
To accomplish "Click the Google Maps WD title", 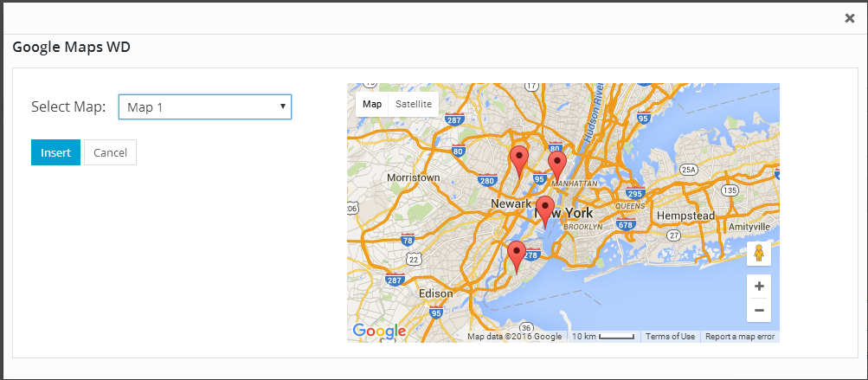I will pyautogui.click(x=72, y=47).
